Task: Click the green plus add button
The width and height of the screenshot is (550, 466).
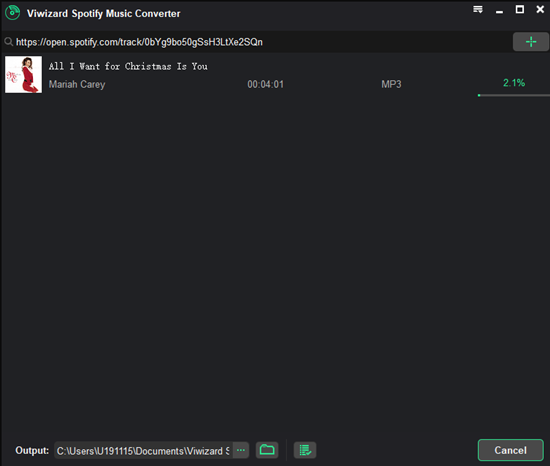Action: coord(531,42)
